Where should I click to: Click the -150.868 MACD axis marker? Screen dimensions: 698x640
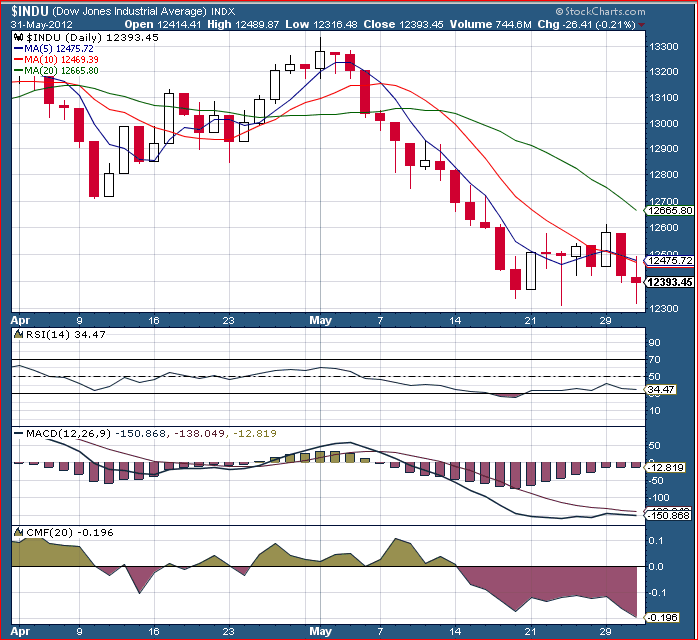coord(668,515)
